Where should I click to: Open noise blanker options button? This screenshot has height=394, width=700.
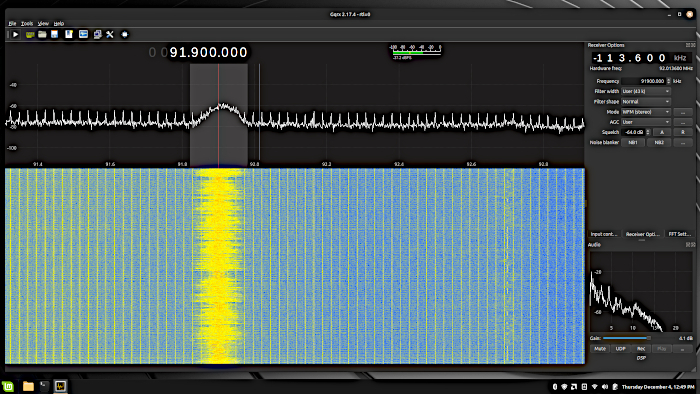683,143
